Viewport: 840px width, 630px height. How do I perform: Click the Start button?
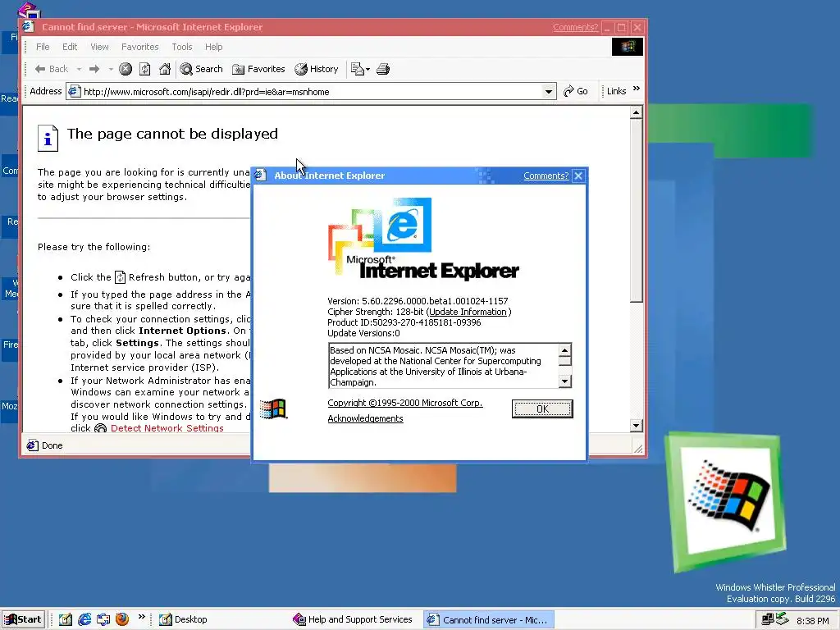(x=24, y=620)
